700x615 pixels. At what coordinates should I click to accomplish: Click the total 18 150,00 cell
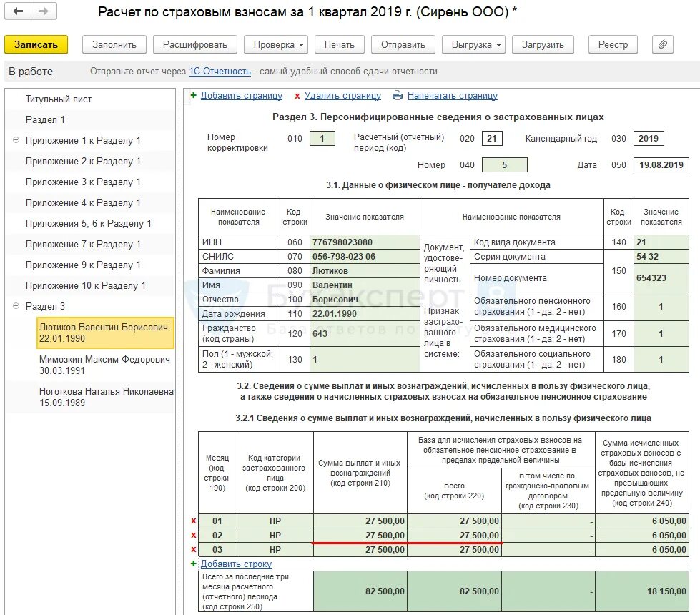click(x=642, y=591)
